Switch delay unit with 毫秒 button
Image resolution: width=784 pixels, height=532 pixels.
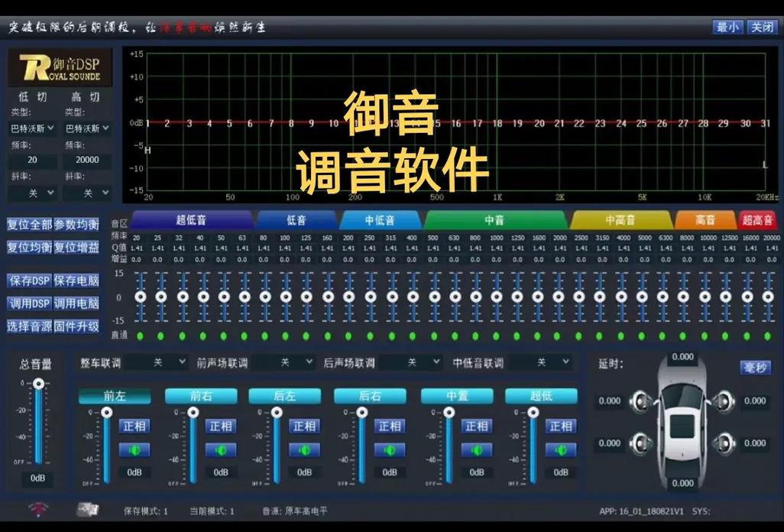pyautogui.click(x=756, y=368)
